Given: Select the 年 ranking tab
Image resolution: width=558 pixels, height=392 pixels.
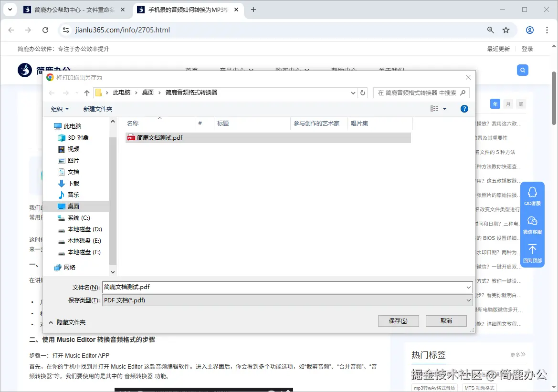Looking at the screenshot, I should [495, 104].
